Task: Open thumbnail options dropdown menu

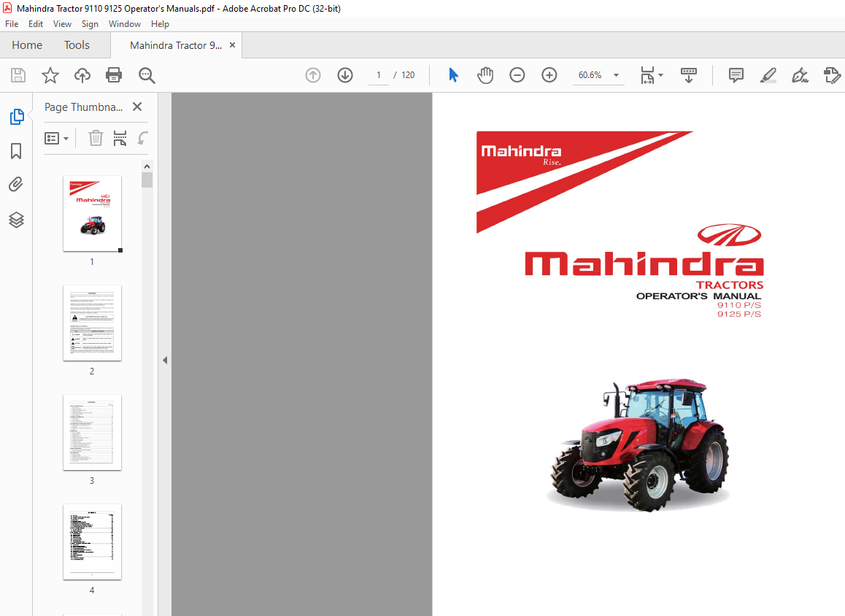Action: click(57, 139)
